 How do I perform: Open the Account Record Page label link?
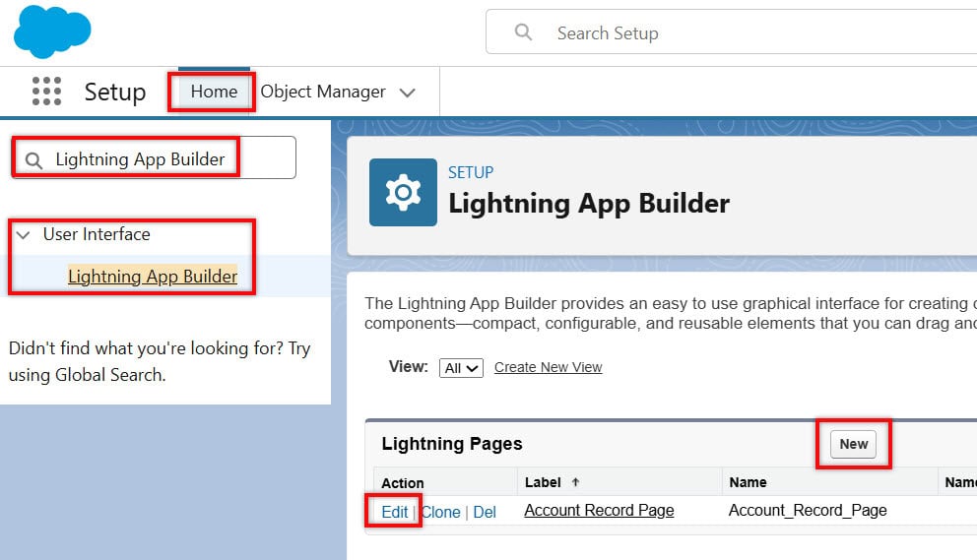[599, 510]
